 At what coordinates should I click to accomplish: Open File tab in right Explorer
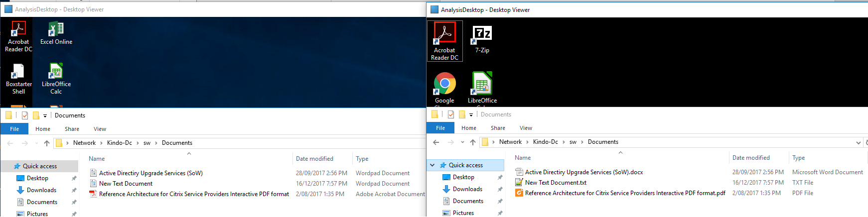(440, 128)
